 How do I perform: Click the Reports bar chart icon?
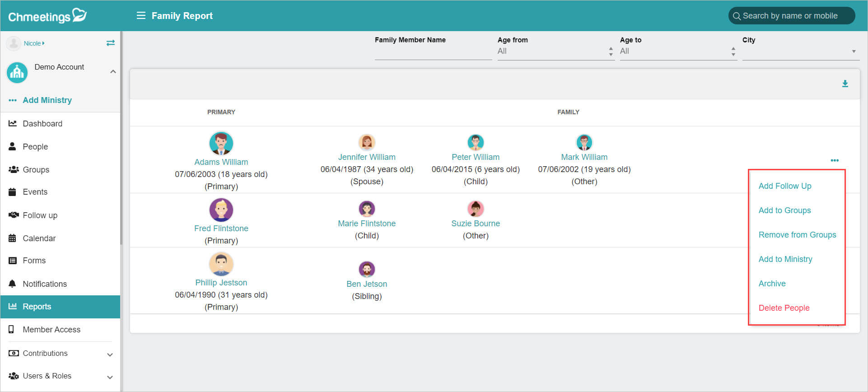tap(13, 306)
